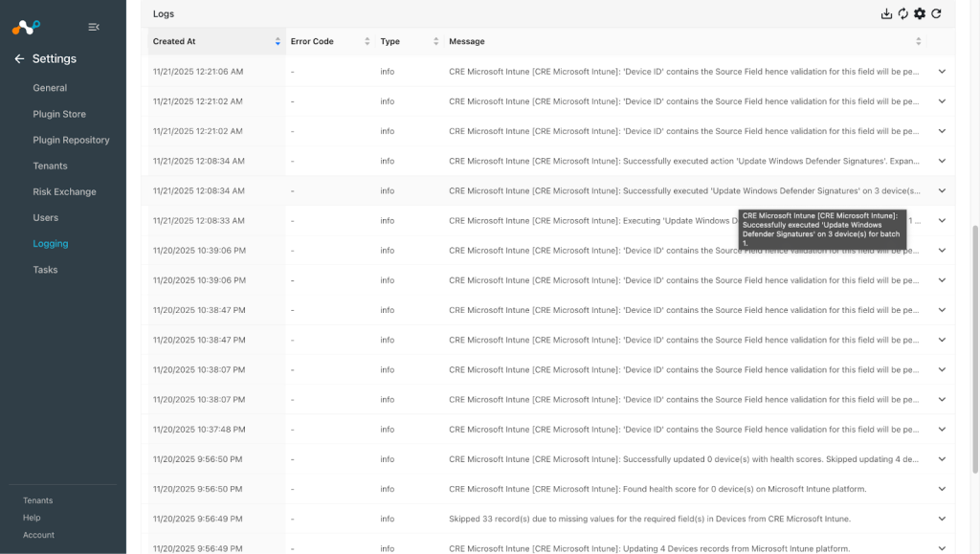The height and width of the screenshot is (554, 980).
Task: Click 'Executing Update Windows' message text
Action: (x=593, y=220)
